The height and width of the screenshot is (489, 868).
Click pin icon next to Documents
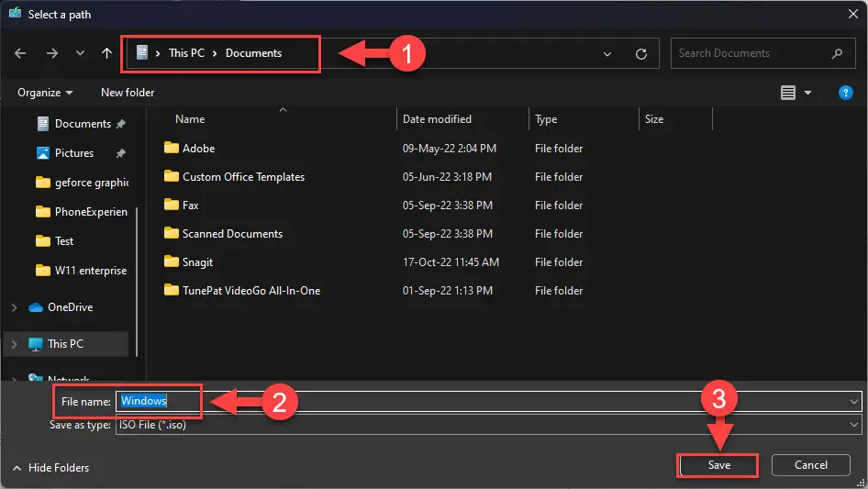click(121, 124)
